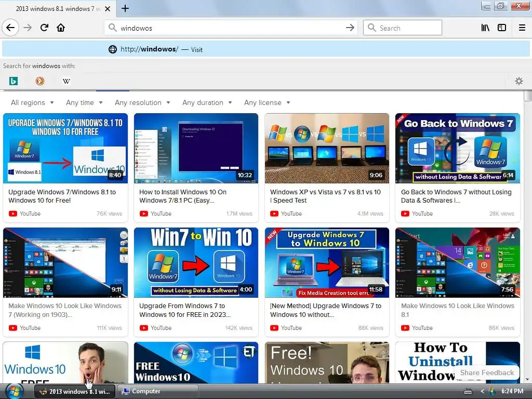The height and width of the screenshot is (399, 532).
Task: Show hidden system tray icons
Action: 482,392
